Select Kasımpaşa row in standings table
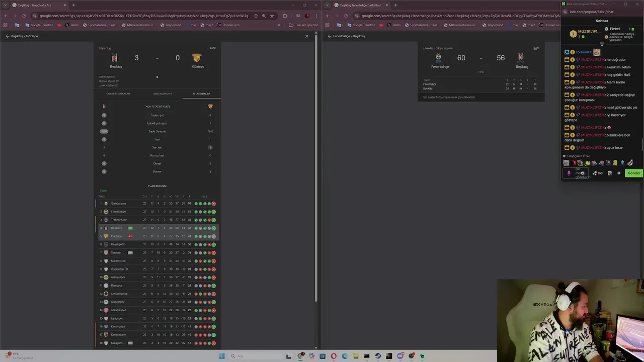The width and height of the screenshot is (644, 362). point(157,326)
